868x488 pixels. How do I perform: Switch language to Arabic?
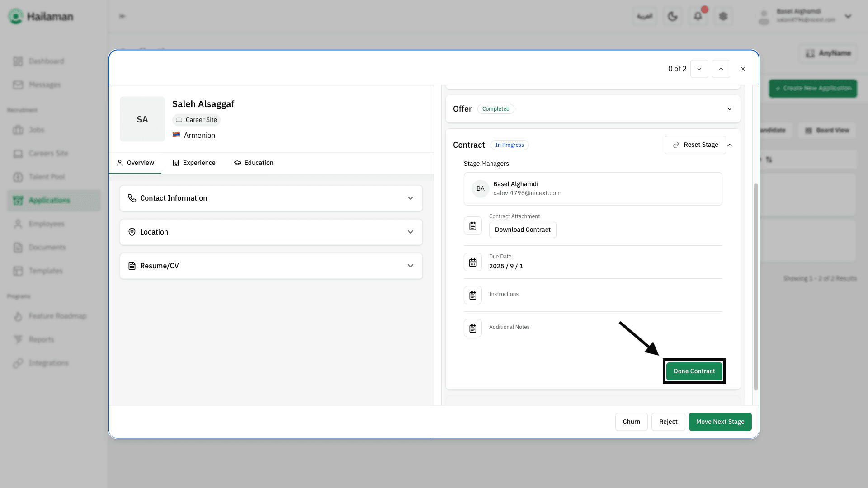pyautogui.click(x=644, y=16)
